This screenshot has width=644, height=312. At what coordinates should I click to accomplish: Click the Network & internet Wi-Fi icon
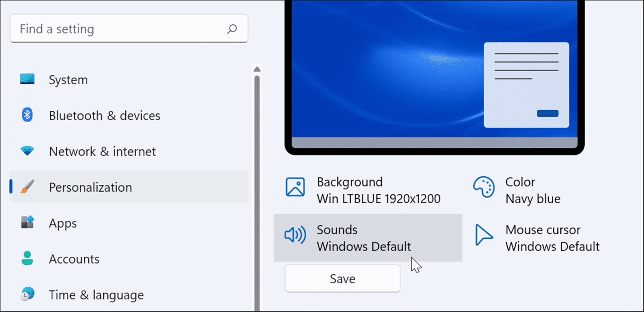tap(27, 151)
